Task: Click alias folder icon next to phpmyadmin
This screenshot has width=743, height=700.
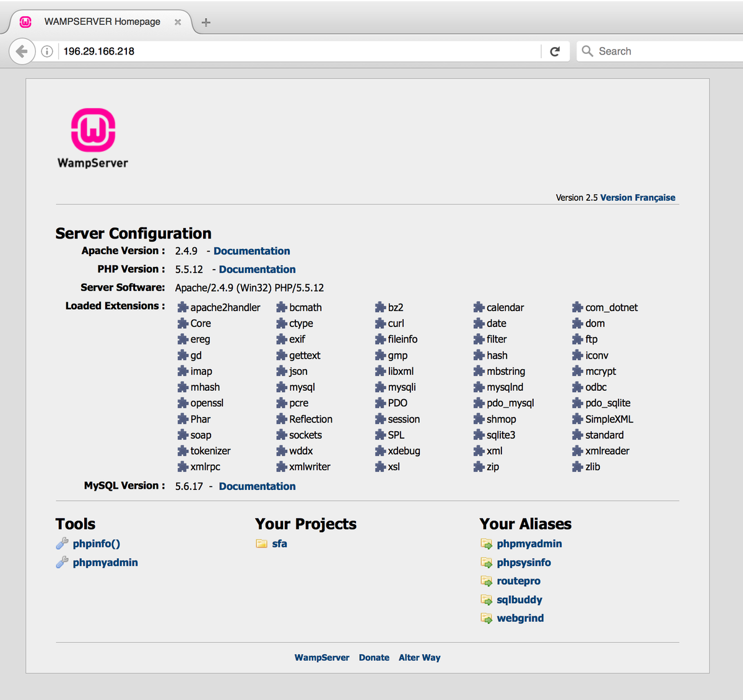Action: tap(487, 544)
